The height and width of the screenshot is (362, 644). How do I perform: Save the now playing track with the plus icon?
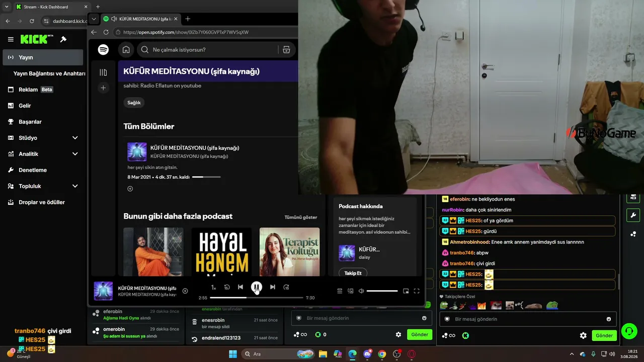pyautogui.click(x=185, y=291)
